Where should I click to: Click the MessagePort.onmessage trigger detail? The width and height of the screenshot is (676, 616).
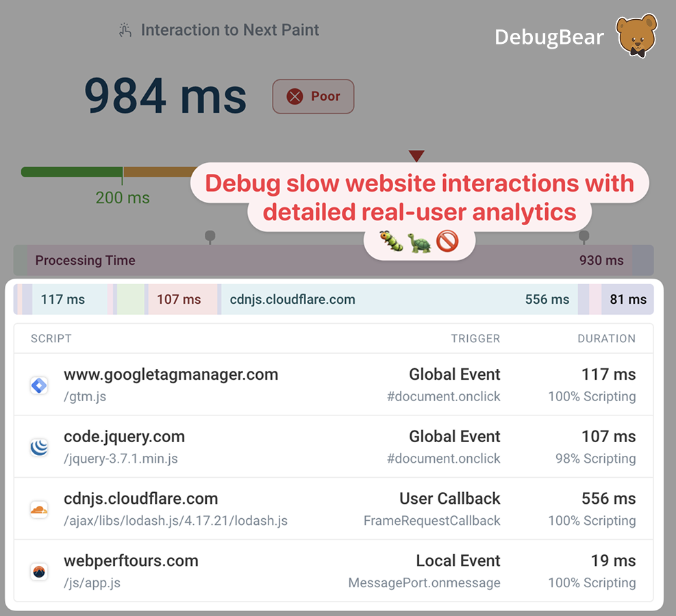tap(425, 582)
